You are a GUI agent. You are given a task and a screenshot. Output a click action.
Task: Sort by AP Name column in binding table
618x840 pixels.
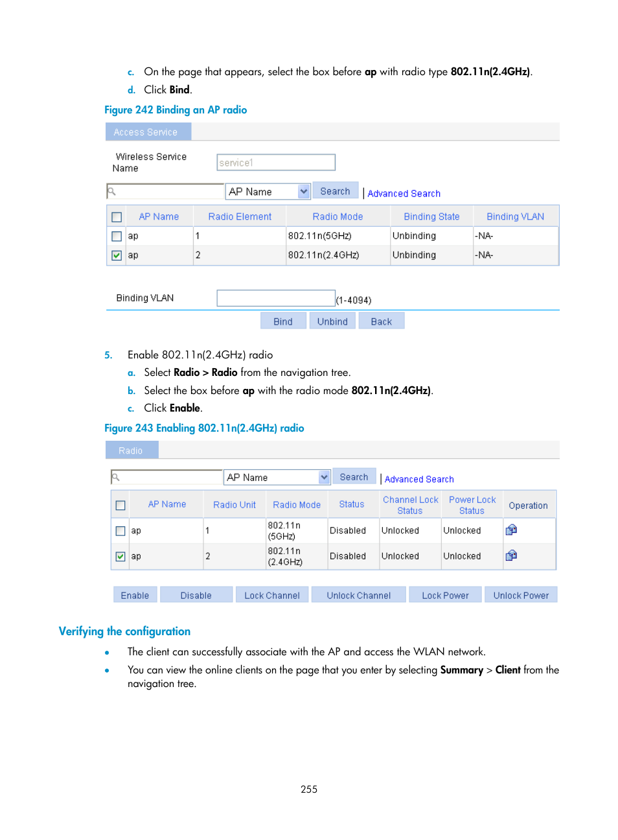159,216
